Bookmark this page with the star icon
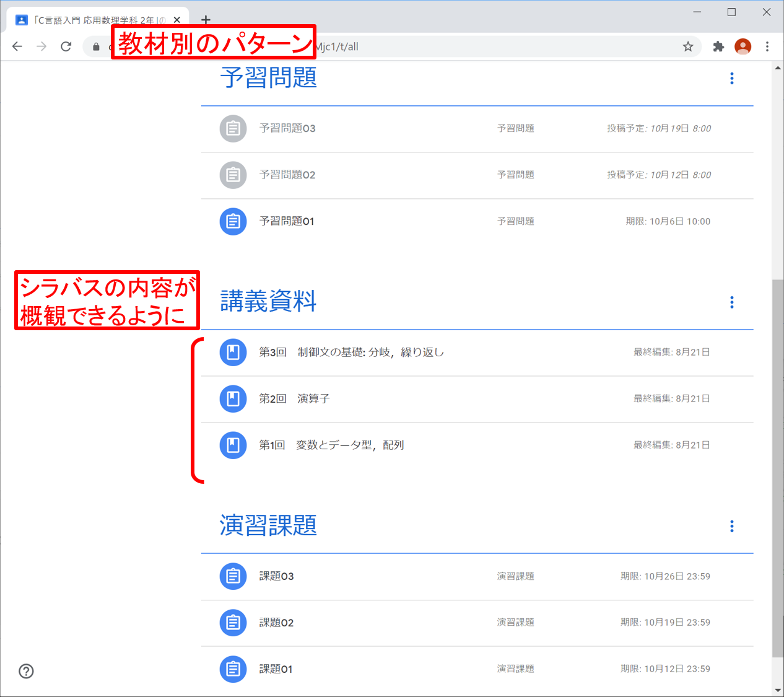 (x=688, y=46)
